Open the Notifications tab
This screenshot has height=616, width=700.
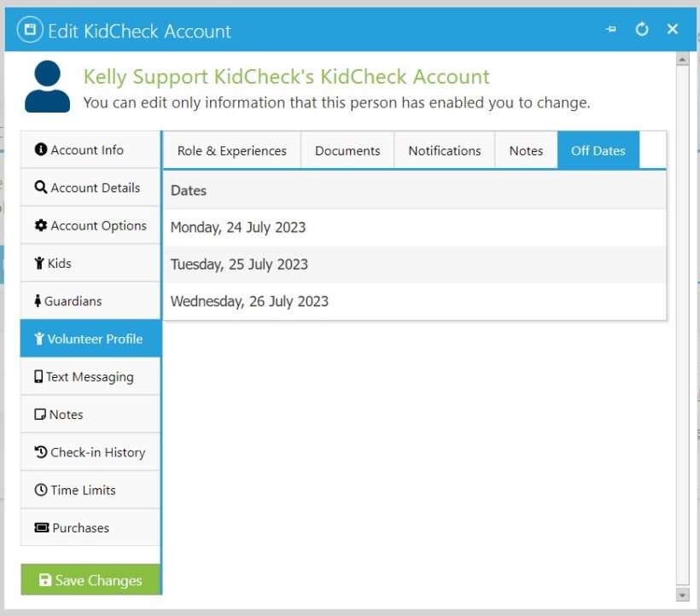pyautogui.click(x=444, y=150)
